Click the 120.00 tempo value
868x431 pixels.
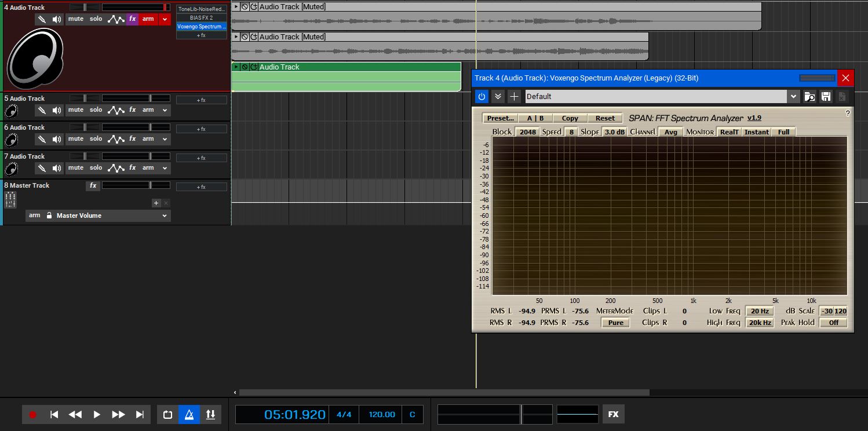[382, 414]
